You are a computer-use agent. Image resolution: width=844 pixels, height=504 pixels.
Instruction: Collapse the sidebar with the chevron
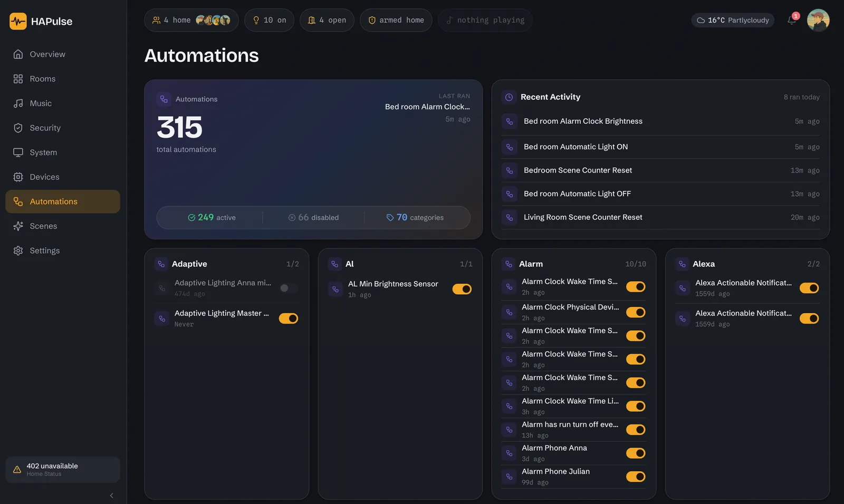111,496
